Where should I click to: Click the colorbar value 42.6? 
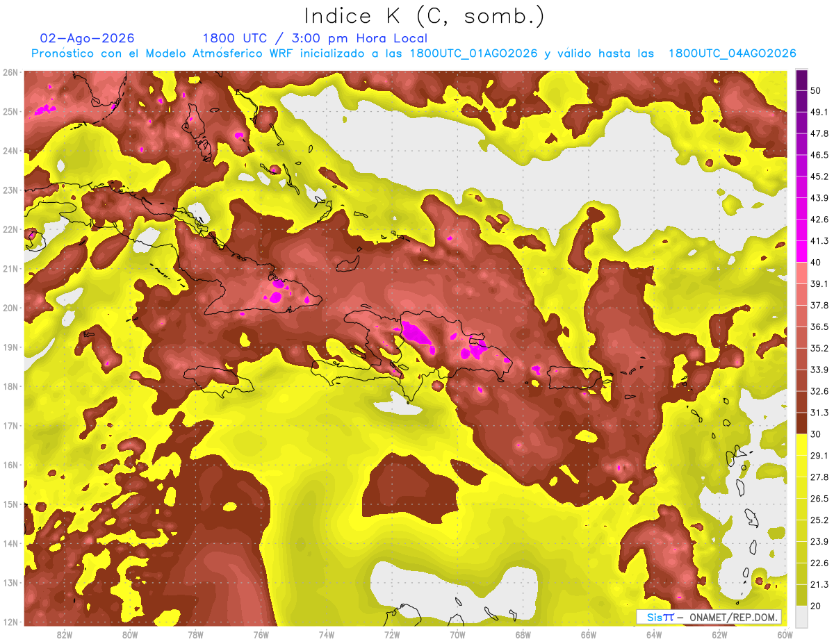820,220
